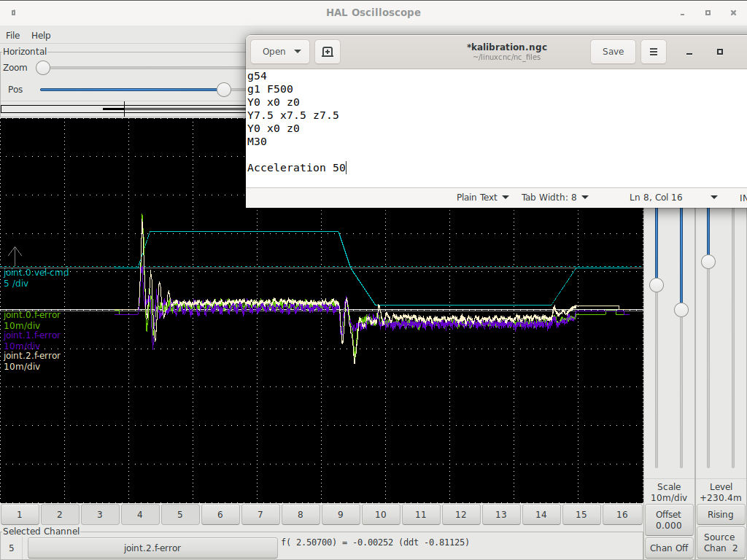Click the 'Acceleration 50' line in editor
This screenshot has width=747, height=560.
point(296,168)
